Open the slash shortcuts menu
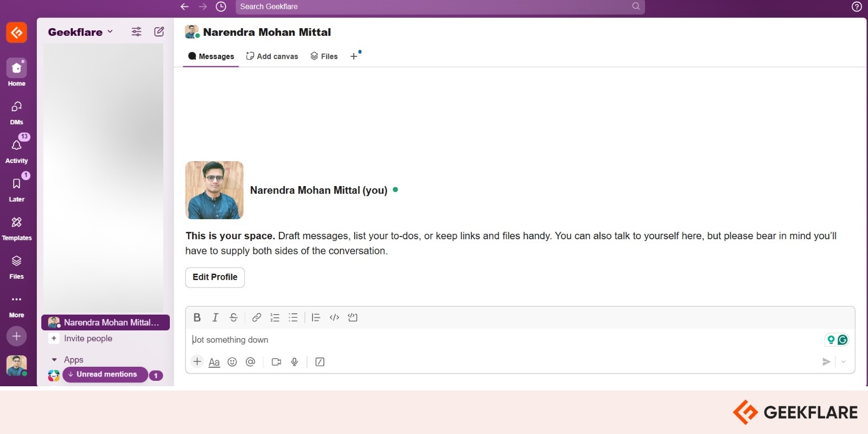The height and width of the screenshot is (434, 868). tap(320, 362)
